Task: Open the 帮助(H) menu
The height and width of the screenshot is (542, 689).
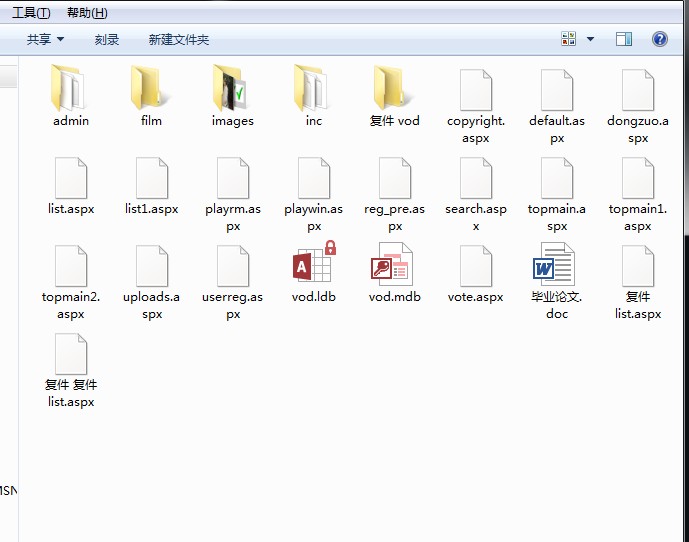Action: [87, 13]
